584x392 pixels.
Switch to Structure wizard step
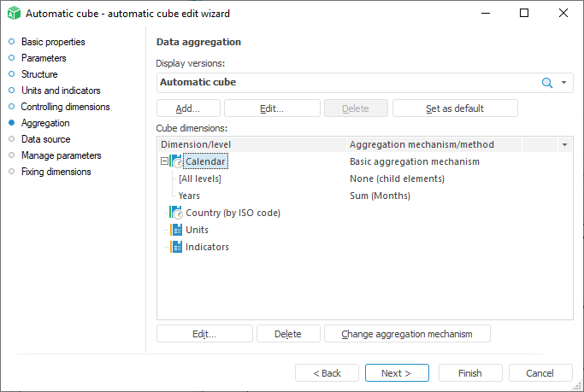click(x=39, y=74)
